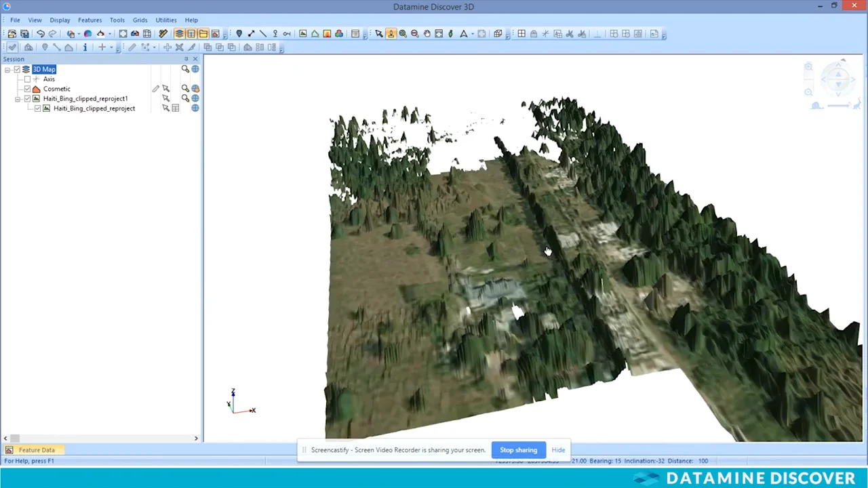
Task: Undo the last action using the toolbar arrow
Action: [x=41, y=34]
